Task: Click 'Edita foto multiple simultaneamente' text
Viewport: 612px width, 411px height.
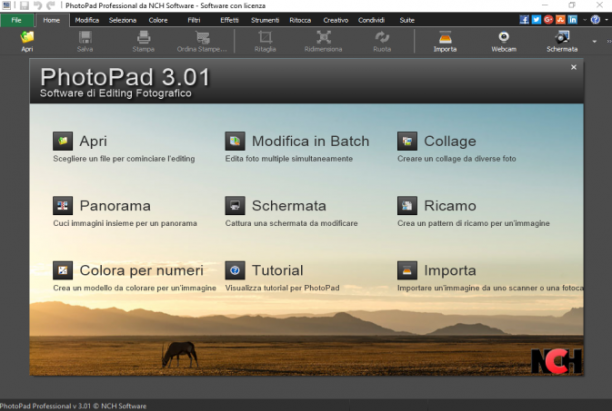Action: (x=289, y=158)
